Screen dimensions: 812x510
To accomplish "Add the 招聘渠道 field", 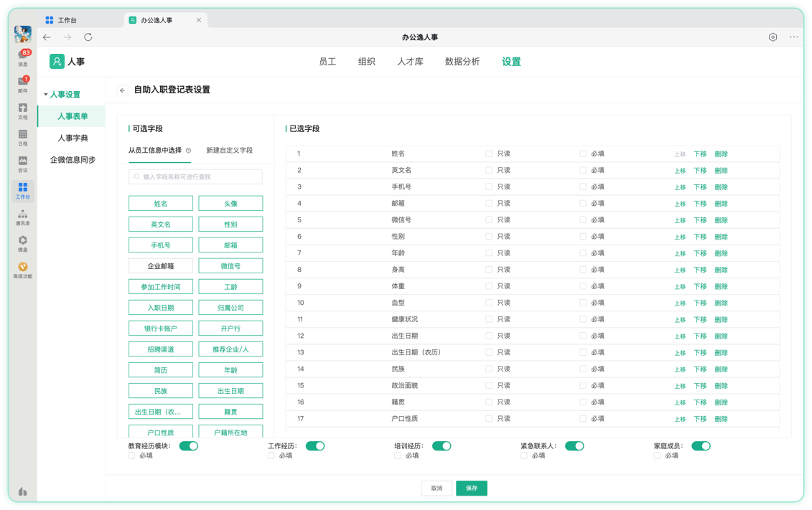I will (x=161, y=349).
